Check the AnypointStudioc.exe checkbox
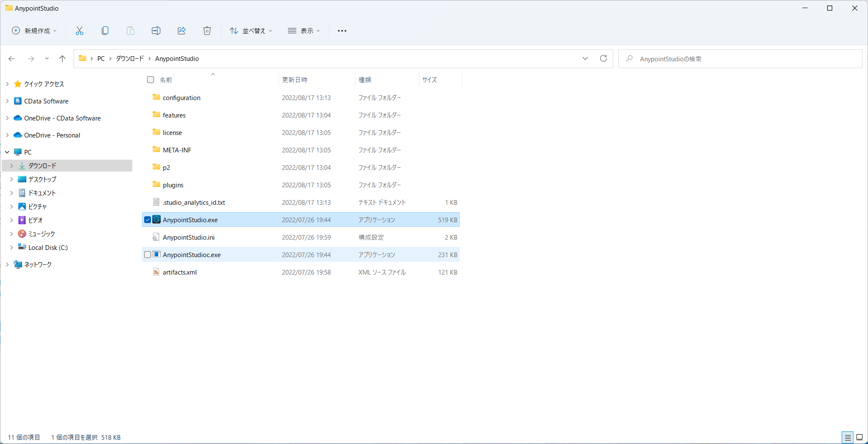 (148, 255)
